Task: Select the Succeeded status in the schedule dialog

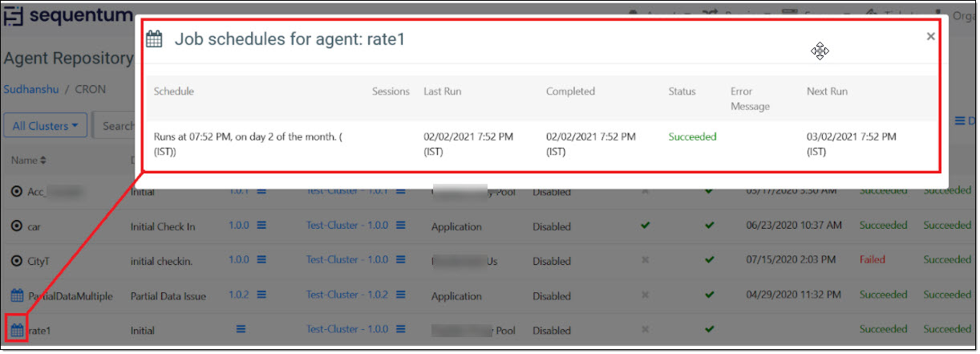Action: (692, 136)
